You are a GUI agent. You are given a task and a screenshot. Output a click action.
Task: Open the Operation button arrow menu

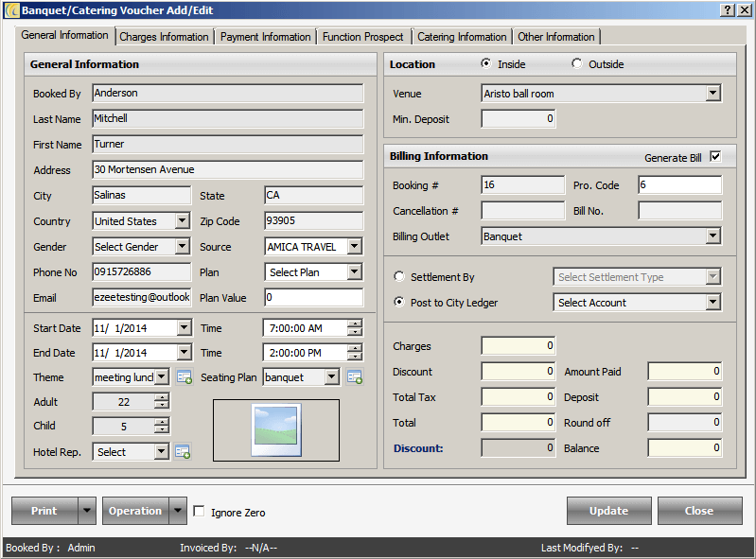click(178, 511)
